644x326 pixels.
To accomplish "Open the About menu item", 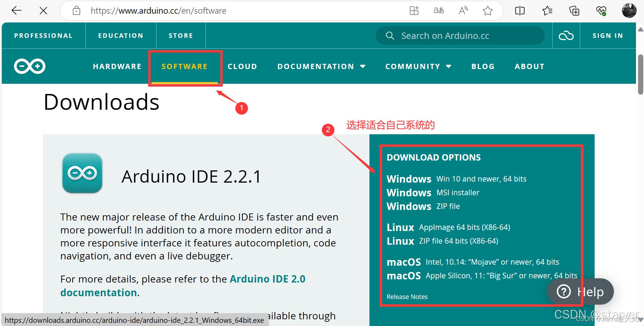I will 529,66.
